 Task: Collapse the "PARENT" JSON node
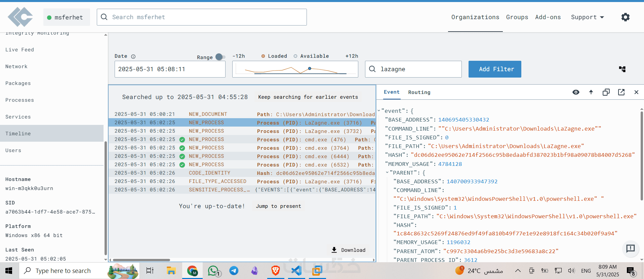(387, 173)
